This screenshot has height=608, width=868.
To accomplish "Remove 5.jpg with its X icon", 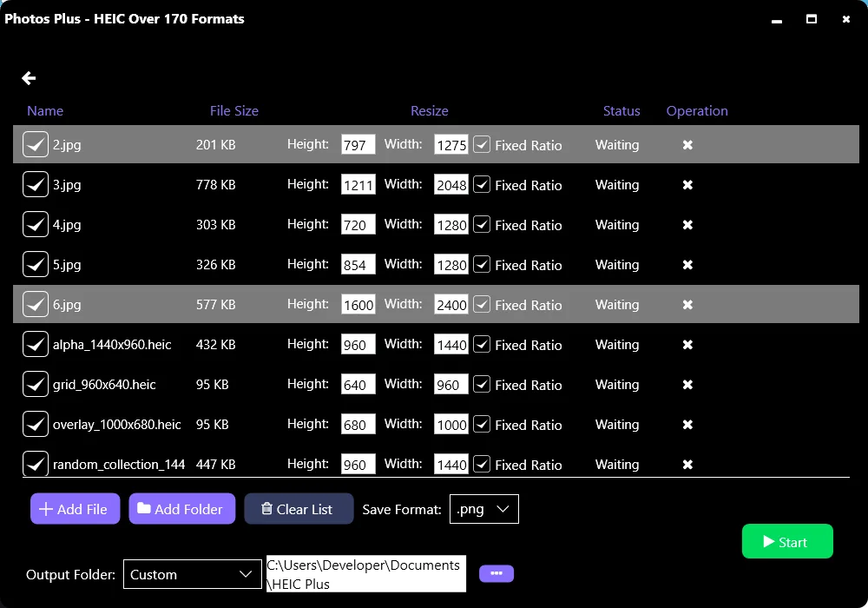I will [x=687, y=264].
